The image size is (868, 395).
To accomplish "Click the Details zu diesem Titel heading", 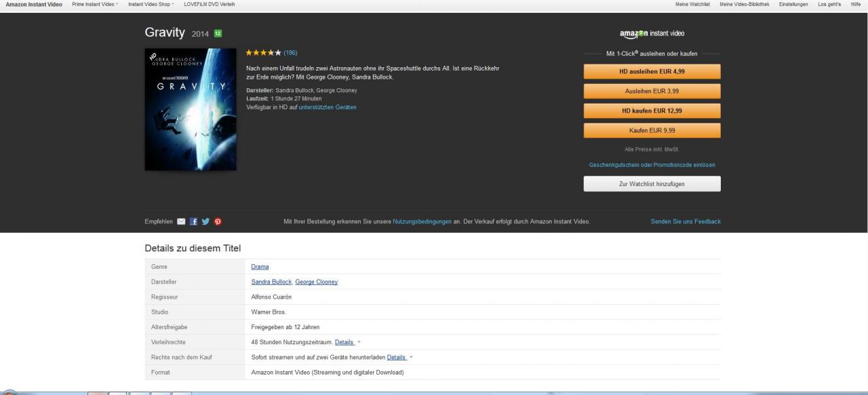I will [x=193, y=248].
